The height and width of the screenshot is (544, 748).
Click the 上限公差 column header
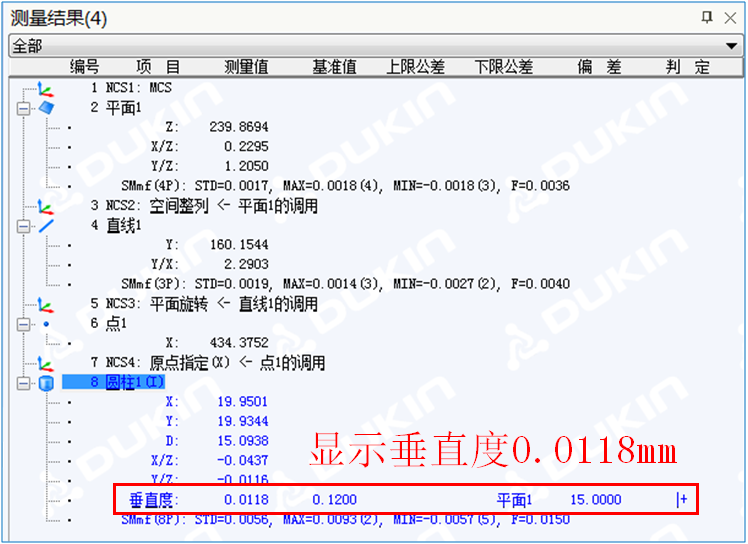(x=415, y=67)
